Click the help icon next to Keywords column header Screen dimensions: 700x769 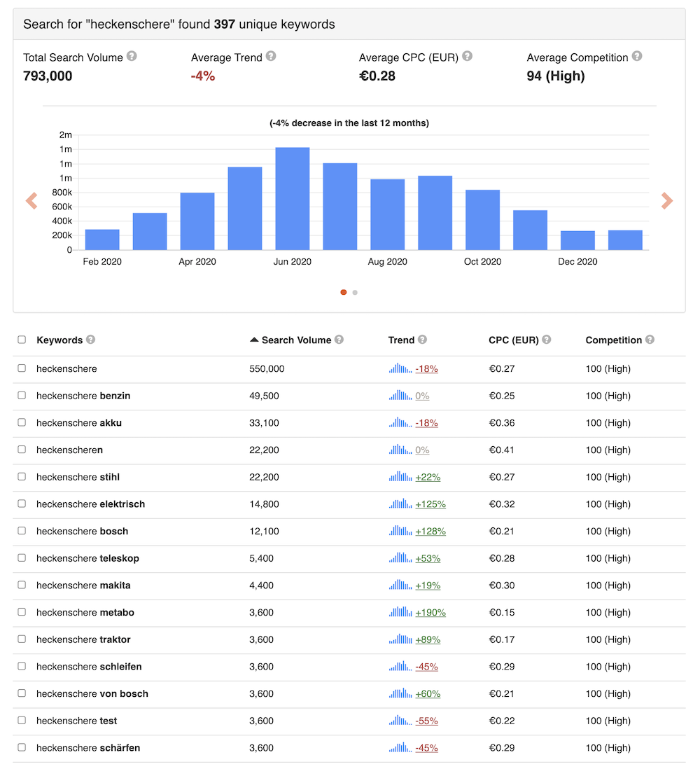(x=91, y=340)
